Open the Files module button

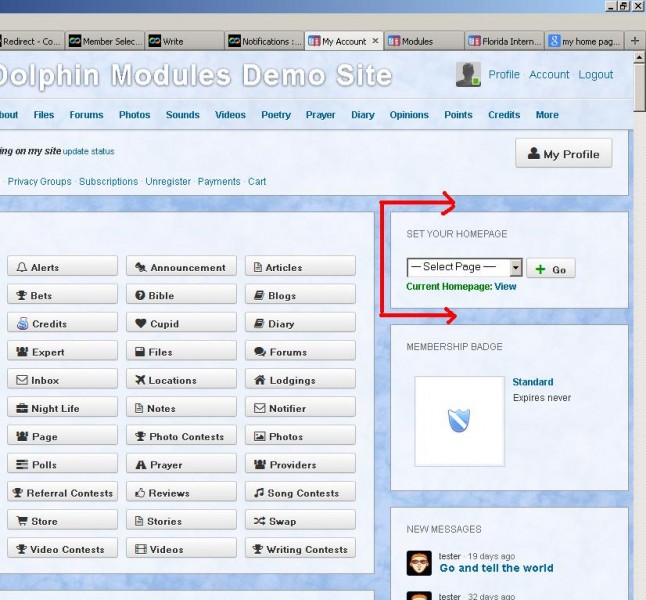pos(181,352)
